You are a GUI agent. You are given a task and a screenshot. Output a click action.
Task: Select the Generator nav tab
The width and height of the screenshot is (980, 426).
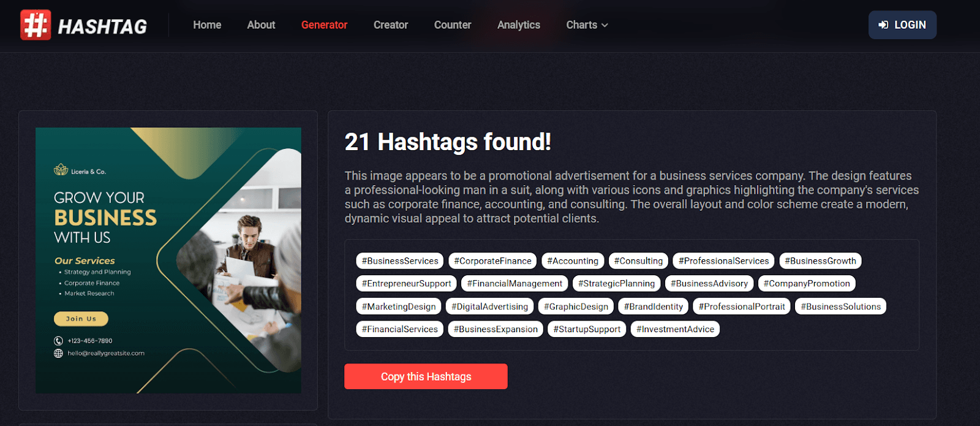click(x=324, y=25)
